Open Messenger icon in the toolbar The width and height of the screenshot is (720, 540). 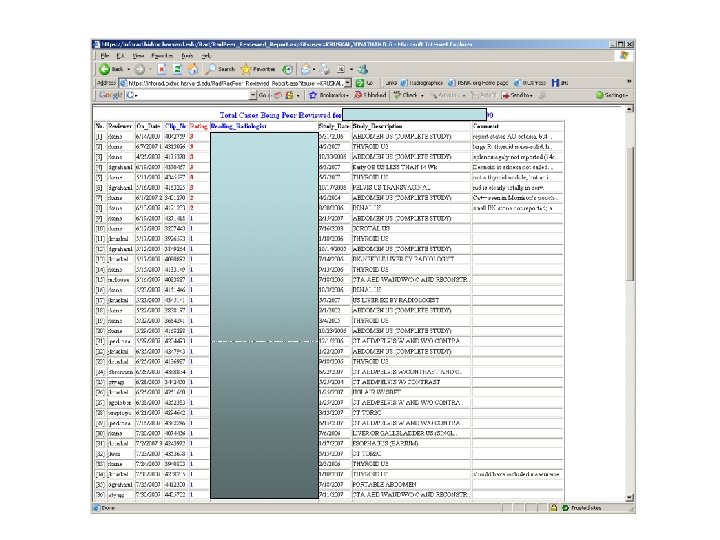(x=363, y=69)
